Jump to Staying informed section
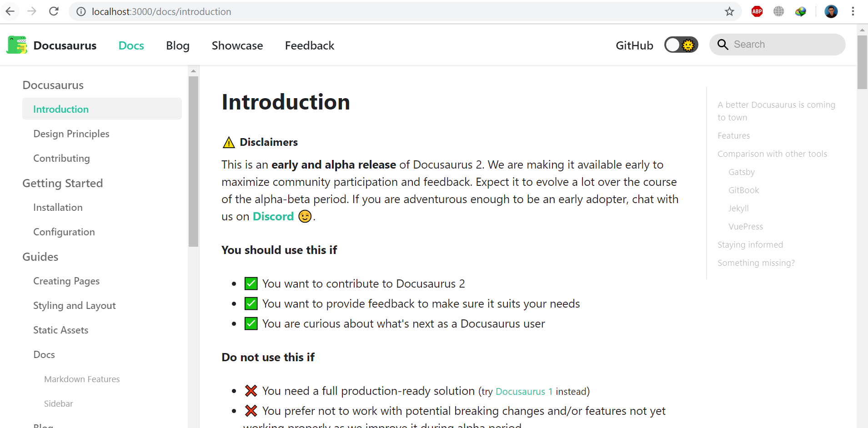The image size is (868, 428). coord(750,244)
